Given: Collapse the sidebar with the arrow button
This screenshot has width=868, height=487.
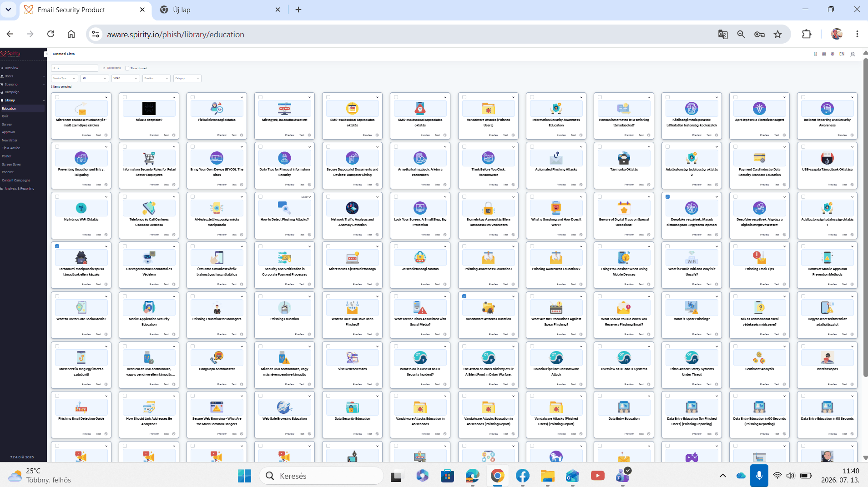Looking at the screenshot, I should [45, 54].
